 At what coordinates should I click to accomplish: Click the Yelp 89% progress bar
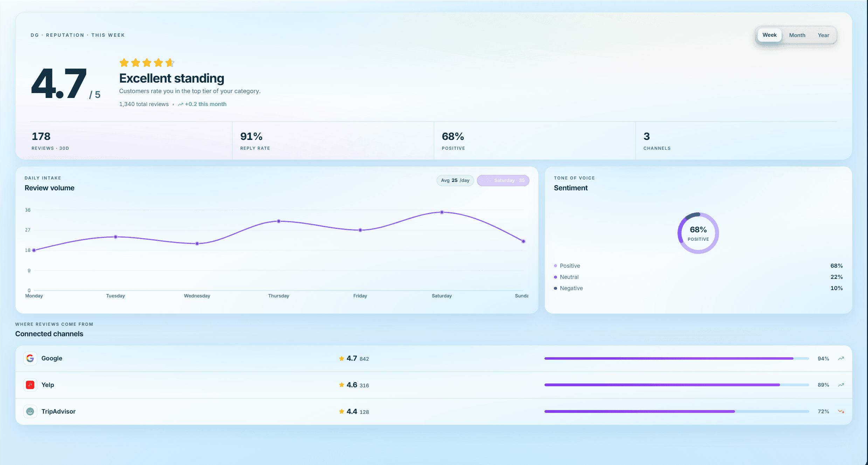[x=676, y=385]
